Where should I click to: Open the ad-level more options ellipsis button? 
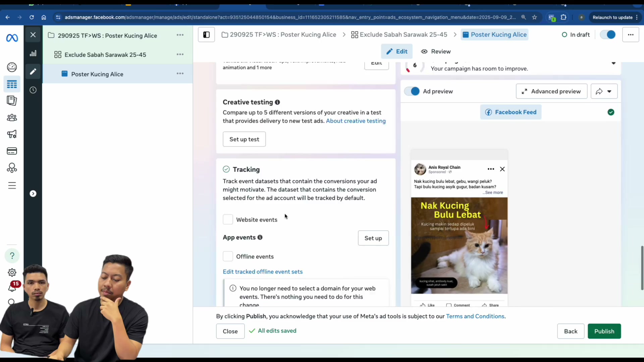[x=631, y=35]
